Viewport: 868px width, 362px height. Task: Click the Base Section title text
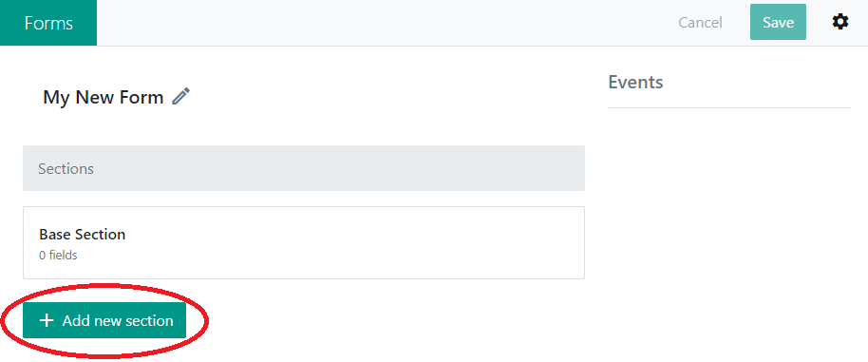click(82, 234)
